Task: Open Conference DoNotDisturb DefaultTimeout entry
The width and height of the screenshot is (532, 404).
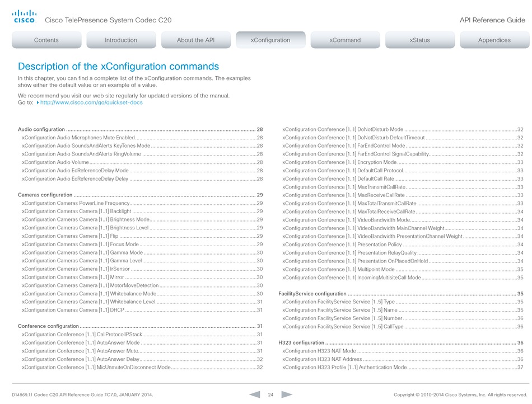Action: (403, 138)
